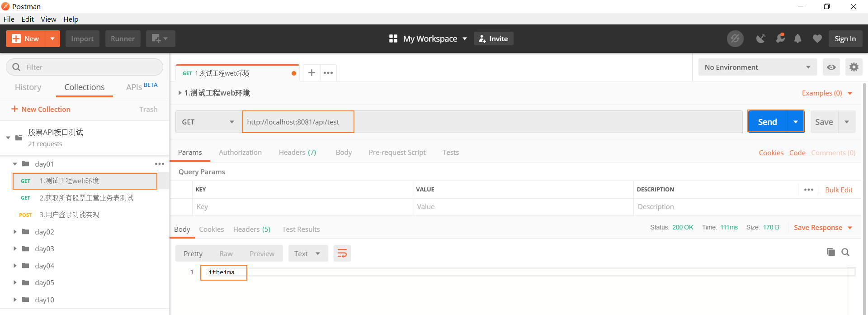Click the heart icon in header
This screenshot has width=868, height=315.
tap(817, 38)
